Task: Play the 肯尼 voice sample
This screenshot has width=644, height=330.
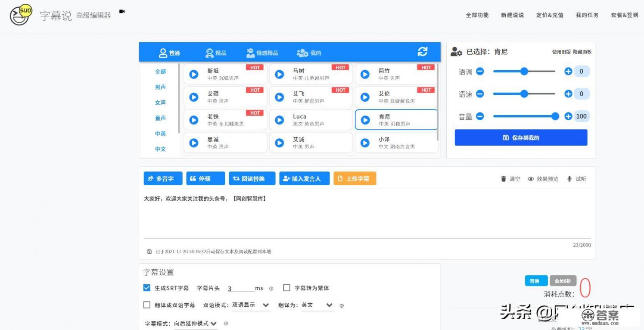Action: point(365,120)
